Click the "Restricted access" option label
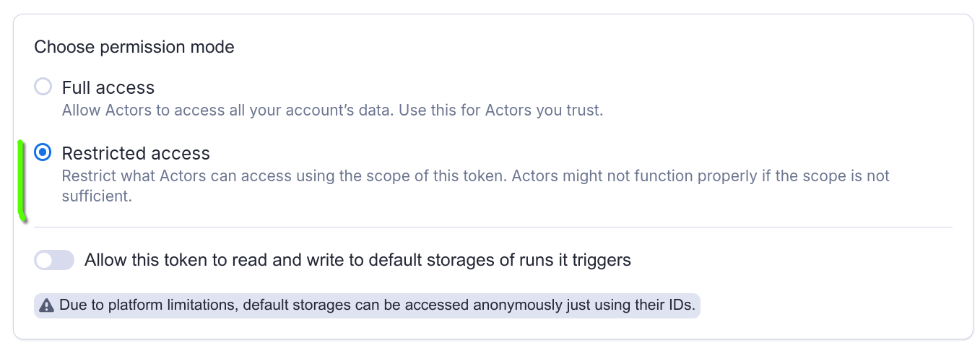980x356 pixels. [x=136, y=154]
